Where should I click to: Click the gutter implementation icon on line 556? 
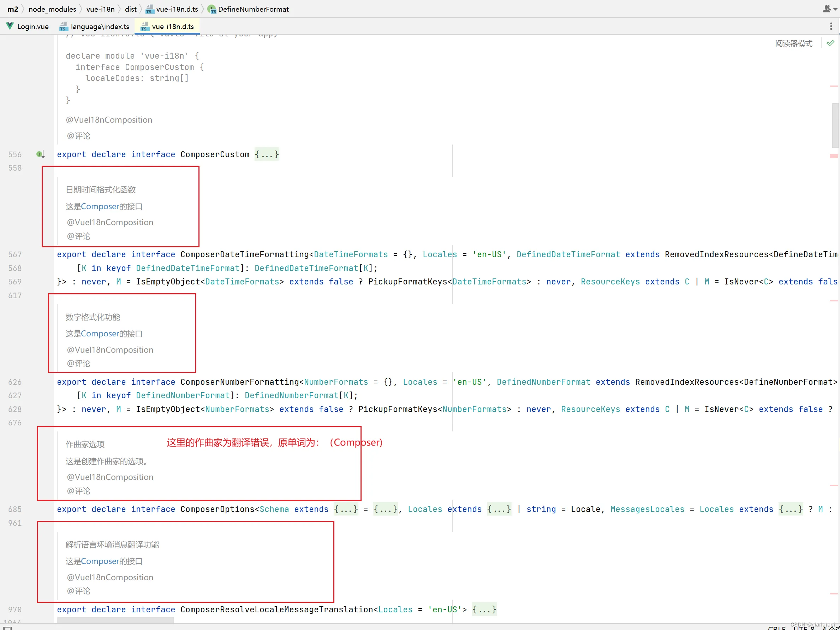point(40,154)
